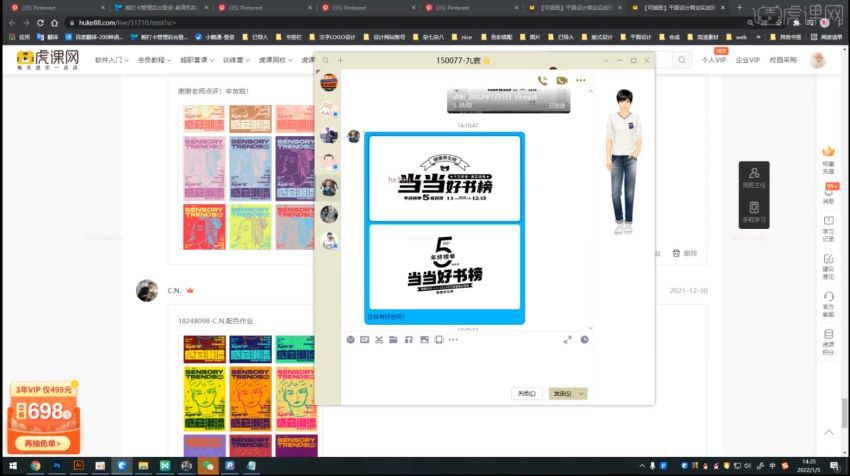Open the Windows Start menu

(x=13, y=466)
